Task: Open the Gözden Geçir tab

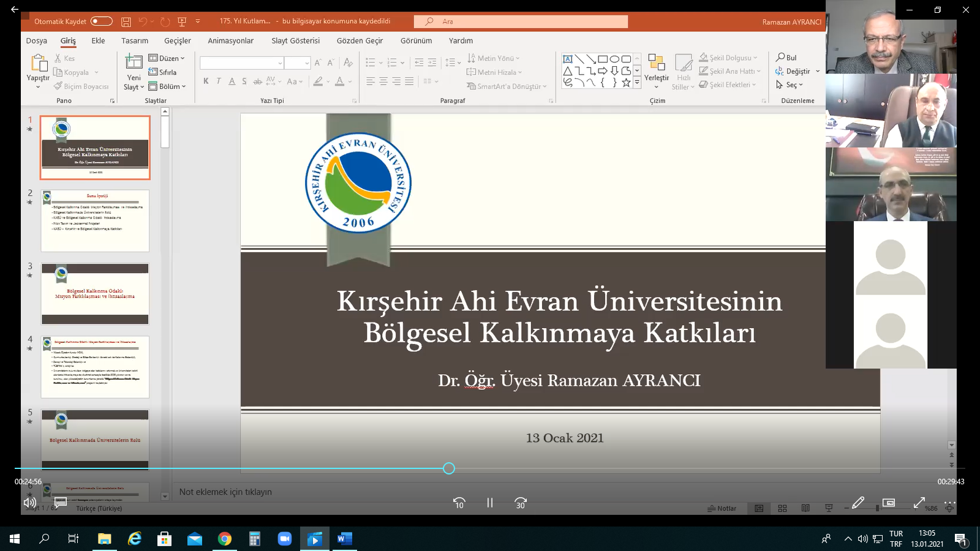Action: point(360,40)
